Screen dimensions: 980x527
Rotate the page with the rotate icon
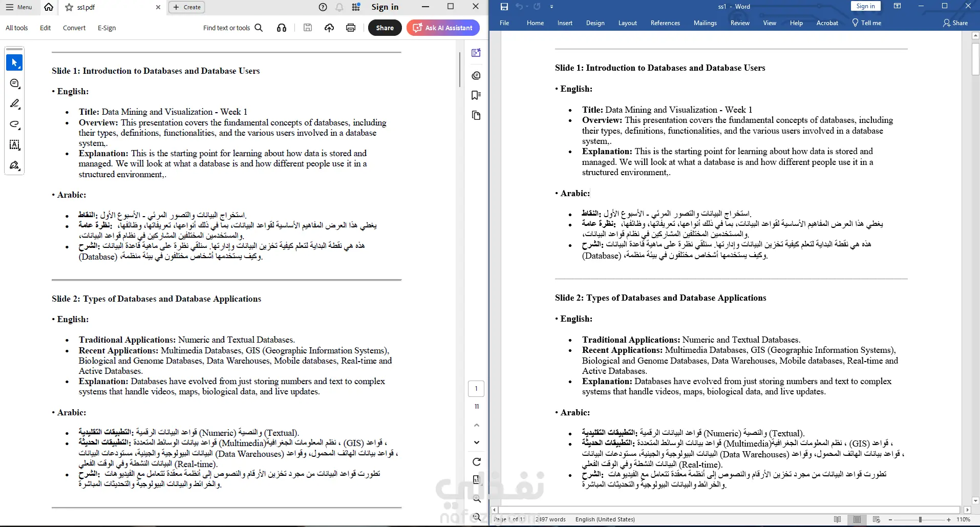(x=476, y=461)
